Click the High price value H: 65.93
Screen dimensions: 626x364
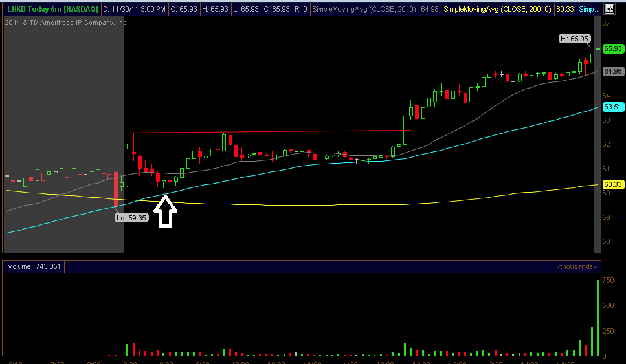221,10
